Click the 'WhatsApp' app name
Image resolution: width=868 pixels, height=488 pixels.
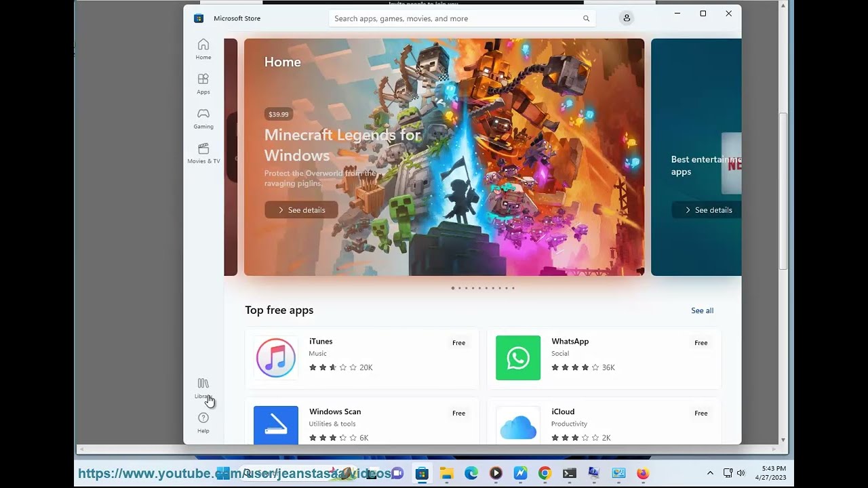[x=570, y=341]
